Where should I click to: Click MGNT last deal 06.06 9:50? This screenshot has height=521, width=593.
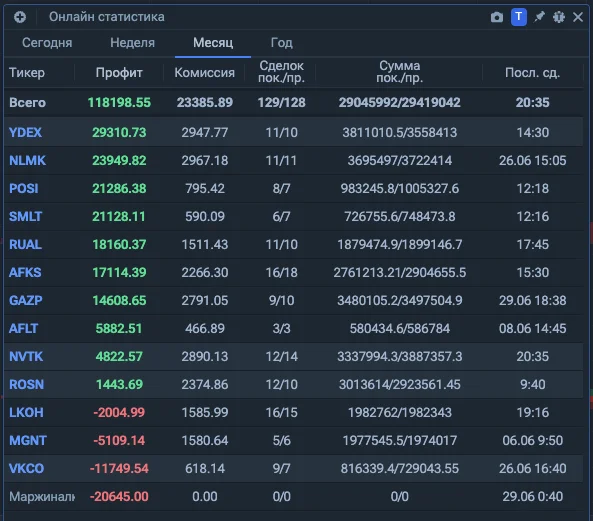[x=532, y=440]
